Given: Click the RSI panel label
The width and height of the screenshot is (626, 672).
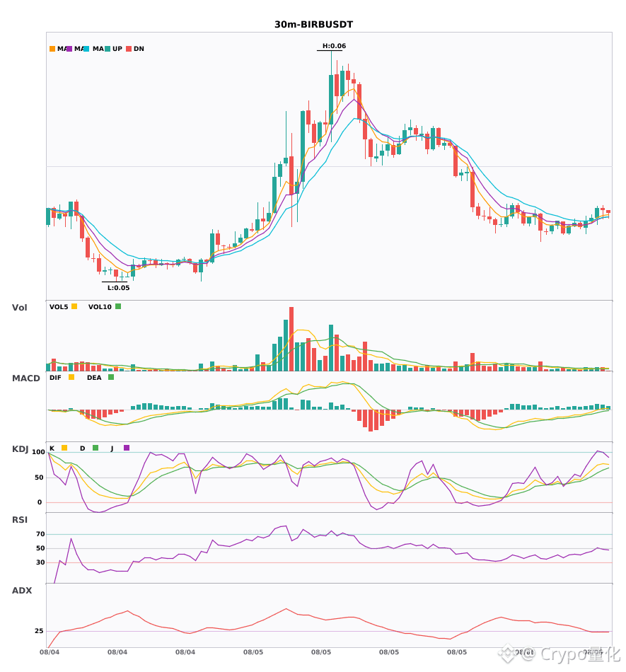Looking at the screenshot, I should click(20, 520).
